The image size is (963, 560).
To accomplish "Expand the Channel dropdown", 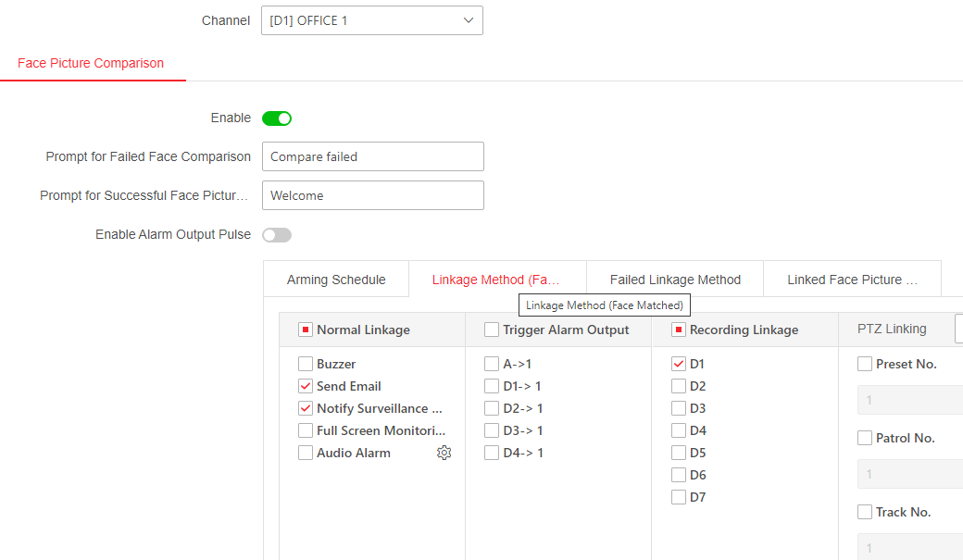I will (x=371, y=20).
